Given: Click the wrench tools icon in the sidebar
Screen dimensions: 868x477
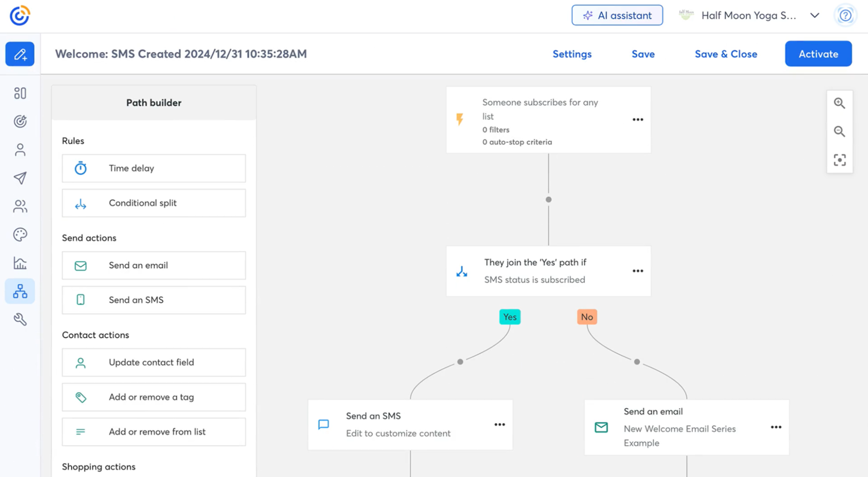Looking at the screenshot, I should (x=20, y=319).
